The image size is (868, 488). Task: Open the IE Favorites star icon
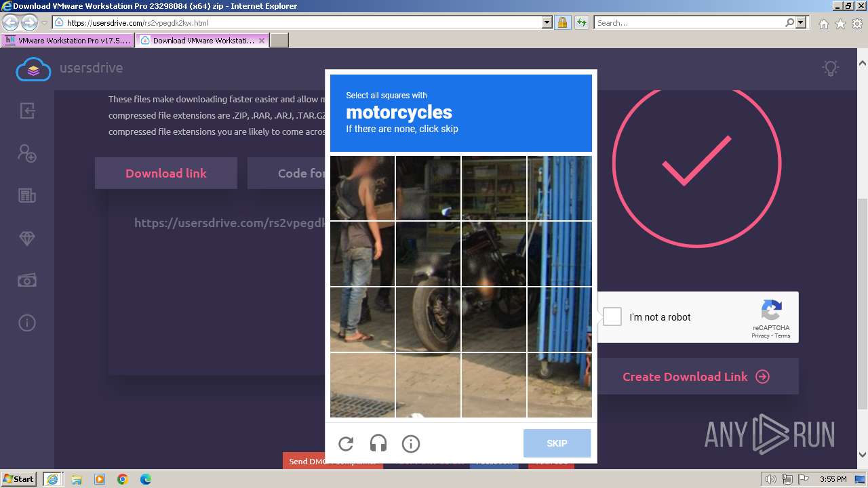840,24
